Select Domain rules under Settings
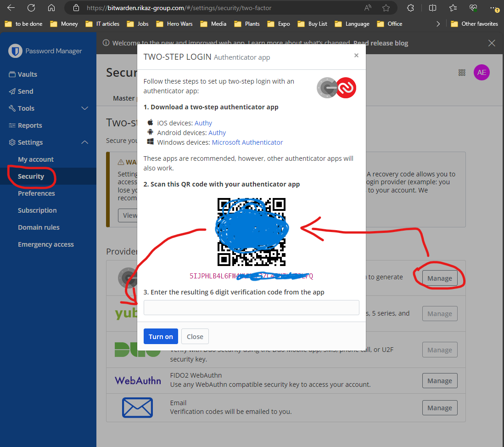Image resolution: width=504 pixels, height=447 pixels. [x=39, y=227]
